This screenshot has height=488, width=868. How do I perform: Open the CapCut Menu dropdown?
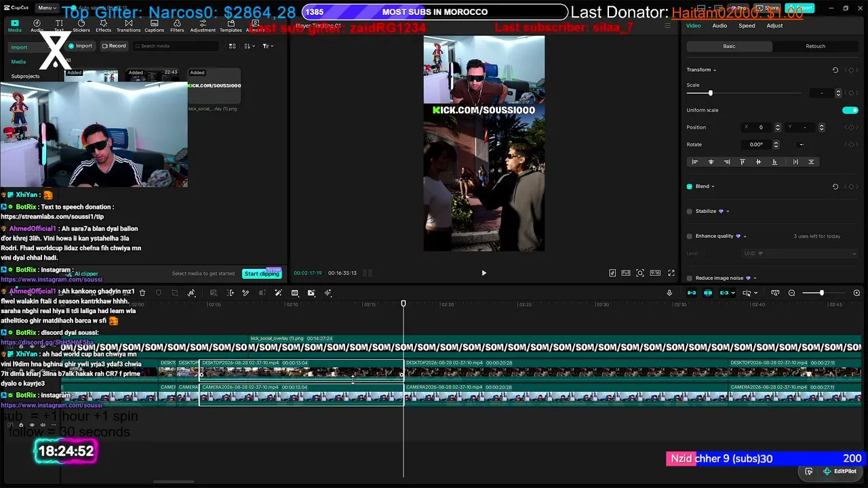point(46,7)
